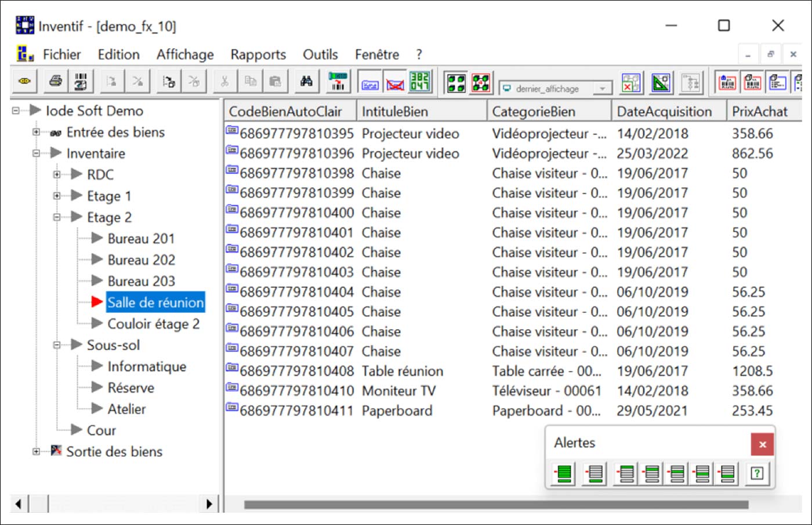Click the green triangle ruler toolbar icon
Viewport: 812px width, 525px height.
(661, 83)
